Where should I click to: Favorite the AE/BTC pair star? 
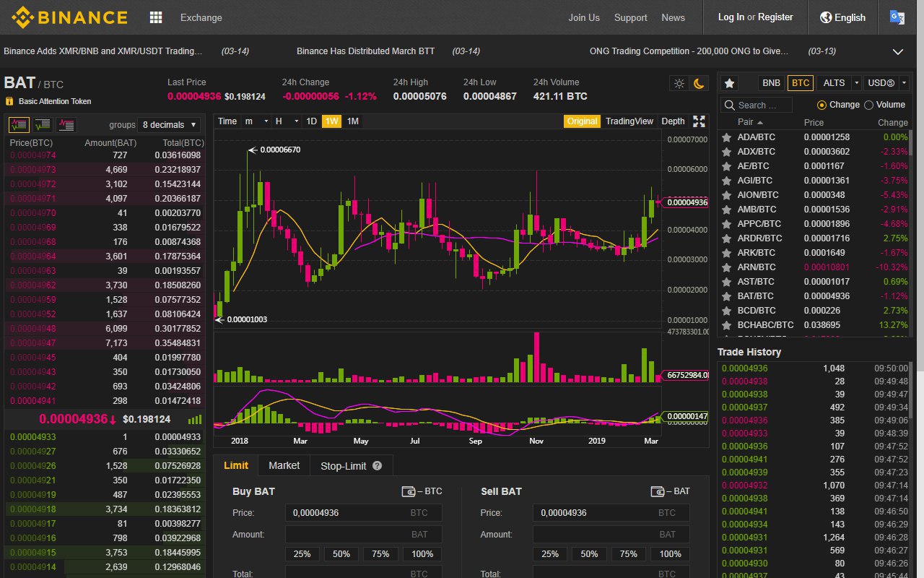(726, 166)
